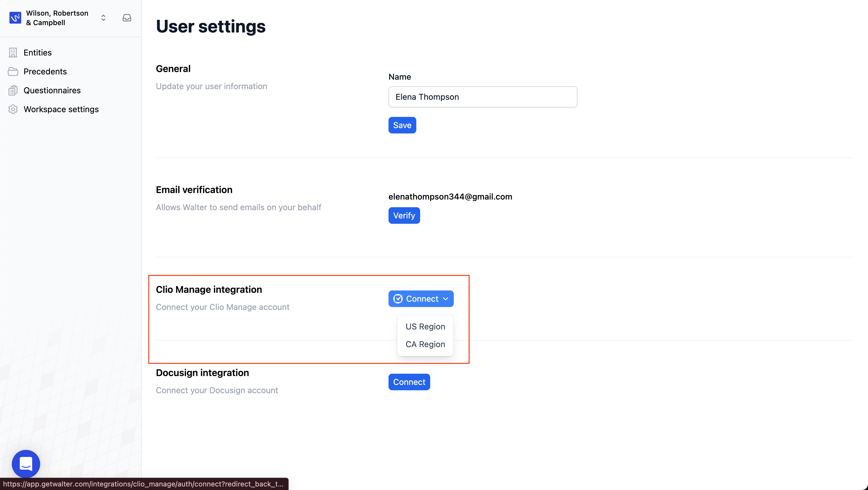
Task: Click the Precedents folder icon
Action: coord(13,71)
